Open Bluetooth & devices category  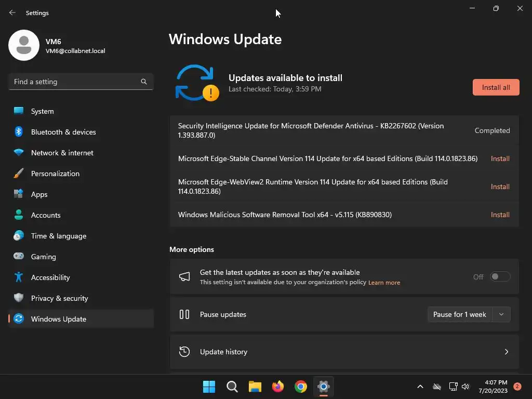click(81, 132)
